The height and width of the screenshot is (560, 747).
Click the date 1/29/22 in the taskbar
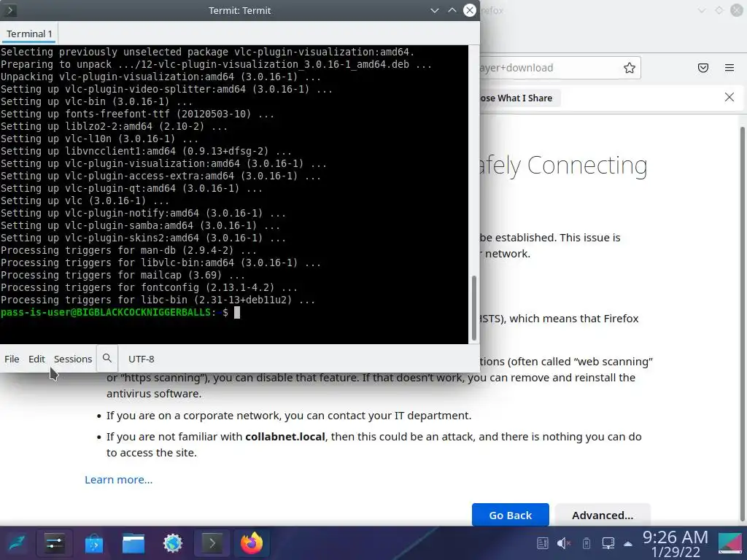click(x=676, y=552)
